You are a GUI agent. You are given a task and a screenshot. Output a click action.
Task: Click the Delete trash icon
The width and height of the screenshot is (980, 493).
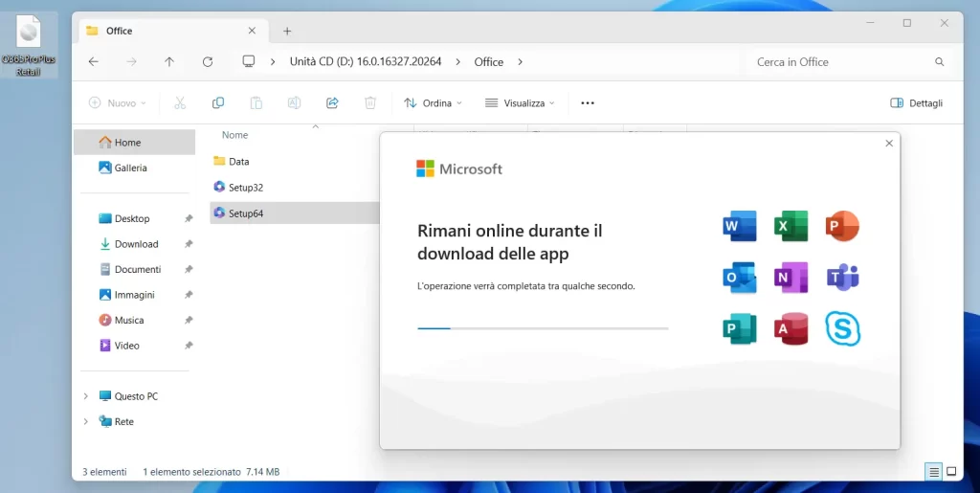[370, 103]
